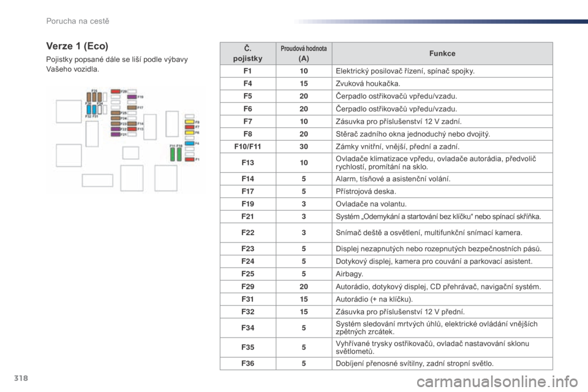Click the 'Č. pojistky' column header
This screenshot has width=588, height=392.
[248, 53]
